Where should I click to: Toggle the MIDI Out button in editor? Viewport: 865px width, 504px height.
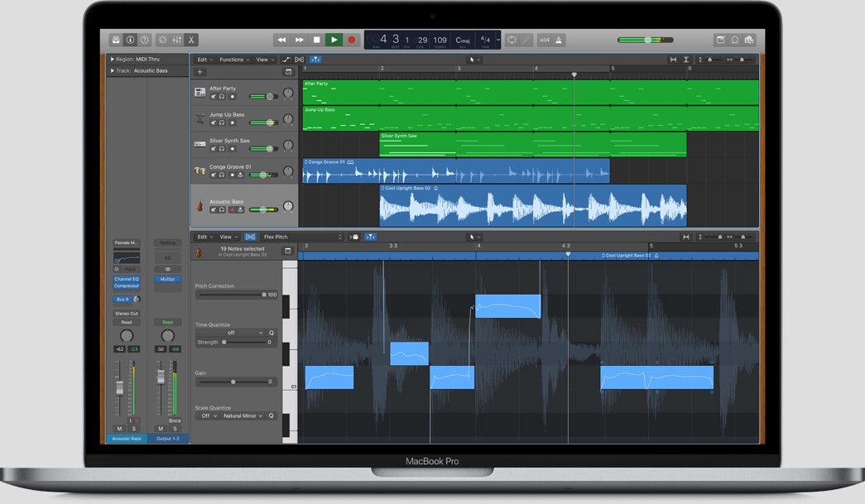pyautogui.click(x=354, y=237)
